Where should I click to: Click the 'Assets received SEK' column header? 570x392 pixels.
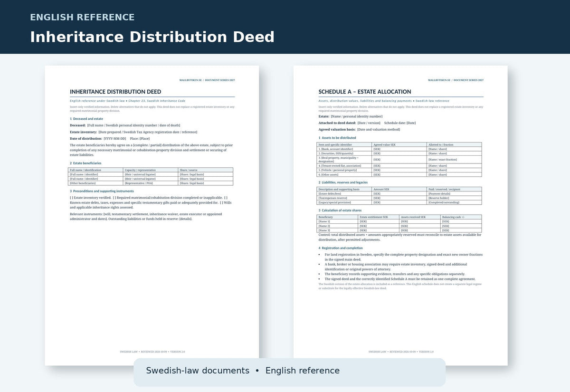420,217
